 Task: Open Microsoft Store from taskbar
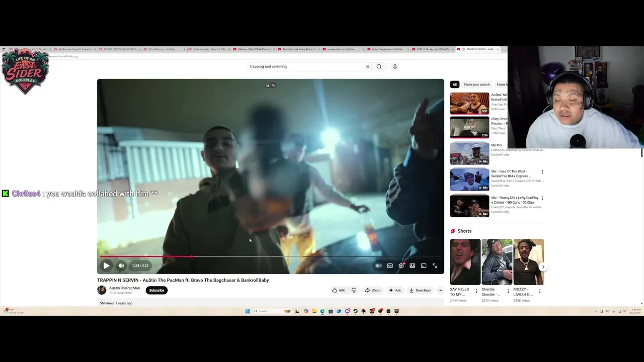point(331,311)
